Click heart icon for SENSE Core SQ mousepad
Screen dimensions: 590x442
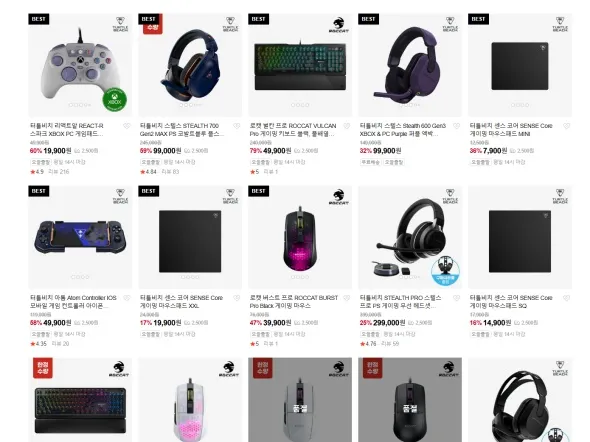coord(566,298)
